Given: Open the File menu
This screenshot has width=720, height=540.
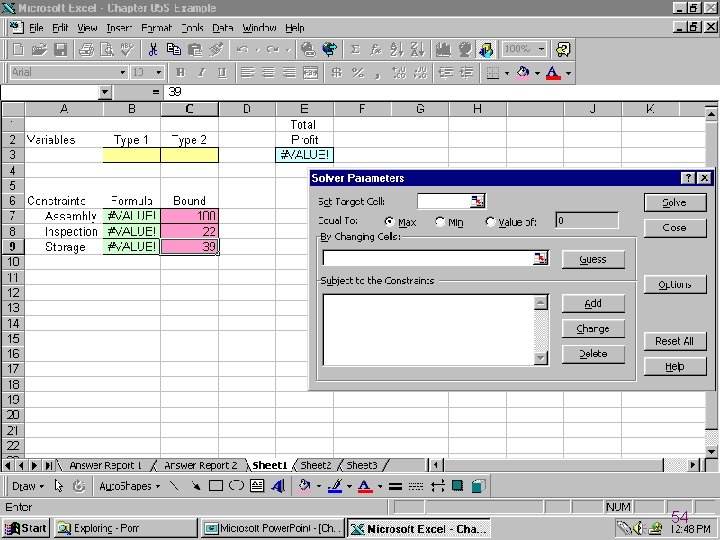Looking at the screenshot, I should pos(36,28).
